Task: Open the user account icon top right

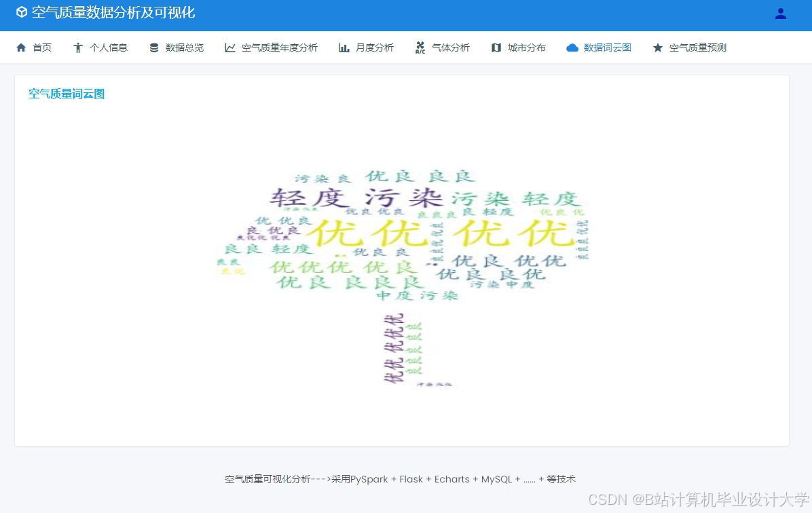Action: (x=780, y=13)
